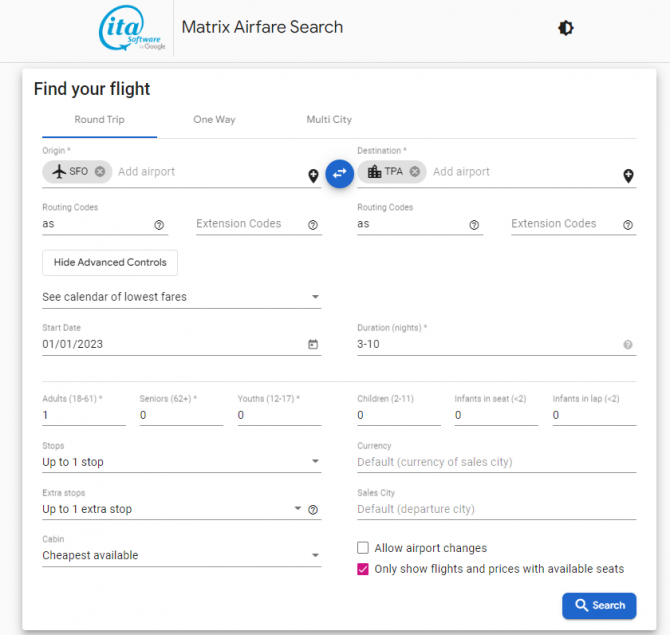This screenshot has width=670, height=635.
Task: Show help for Extra stops
Action: pos(313,509)
